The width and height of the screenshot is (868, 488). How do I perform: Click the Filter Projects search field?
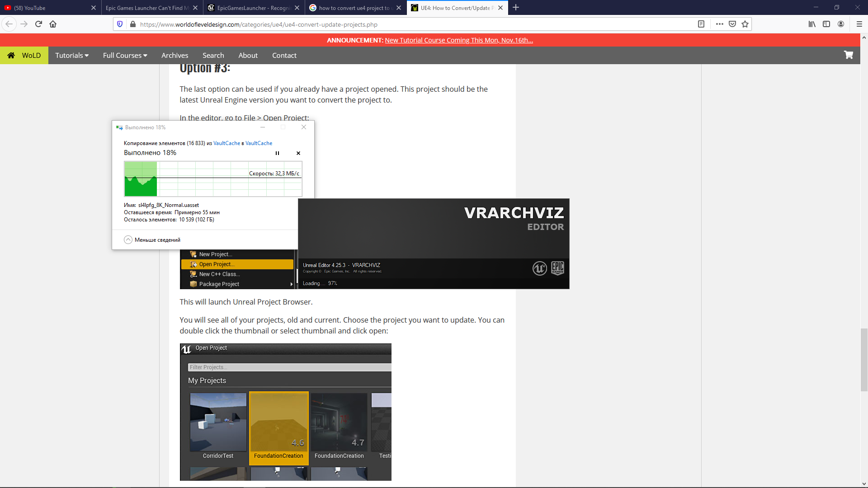(290, 367)
